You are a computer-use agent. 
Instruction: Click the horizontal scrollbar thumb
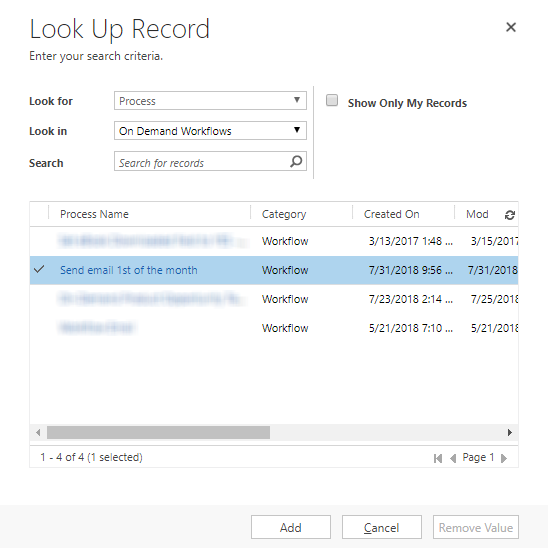[158, 432]
